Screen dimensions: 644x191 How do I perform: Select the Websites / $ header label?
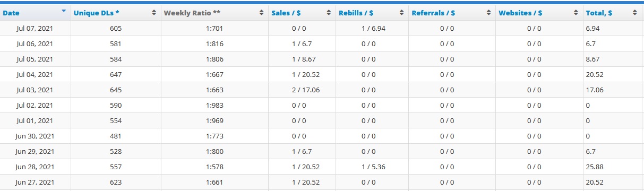[x=520, y=13]
